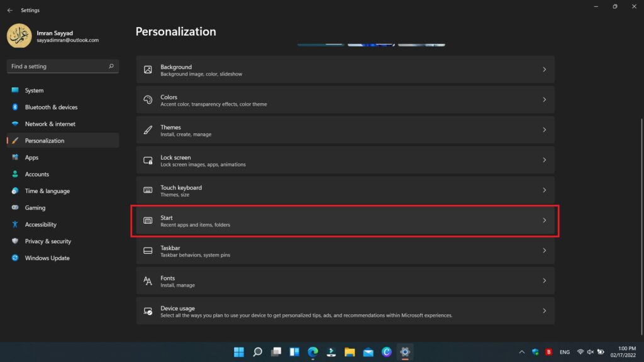Viewport: 644px width, 362px height.
Task: Click Wi-Fi icon in system tray
Action: 580,352
